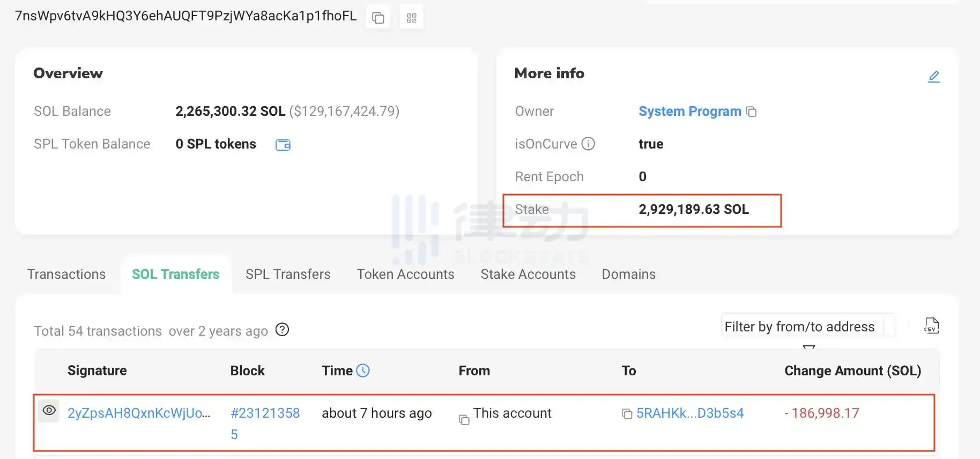Toggle Time column clock format
This screenshot has height=459, width=980.
pos(363,371)
